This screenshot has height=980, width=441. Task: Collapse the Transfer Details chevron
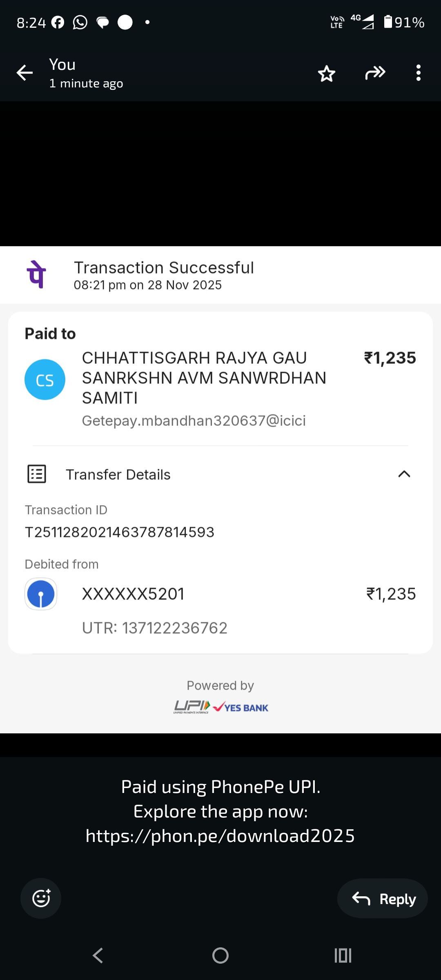pos(404,474)
